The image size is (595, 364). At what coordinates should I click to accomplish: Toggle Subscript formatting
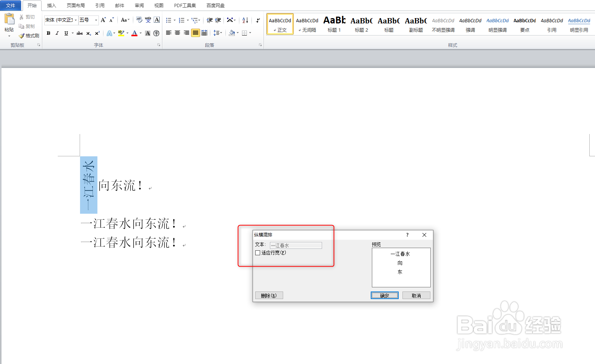point(88,33)
